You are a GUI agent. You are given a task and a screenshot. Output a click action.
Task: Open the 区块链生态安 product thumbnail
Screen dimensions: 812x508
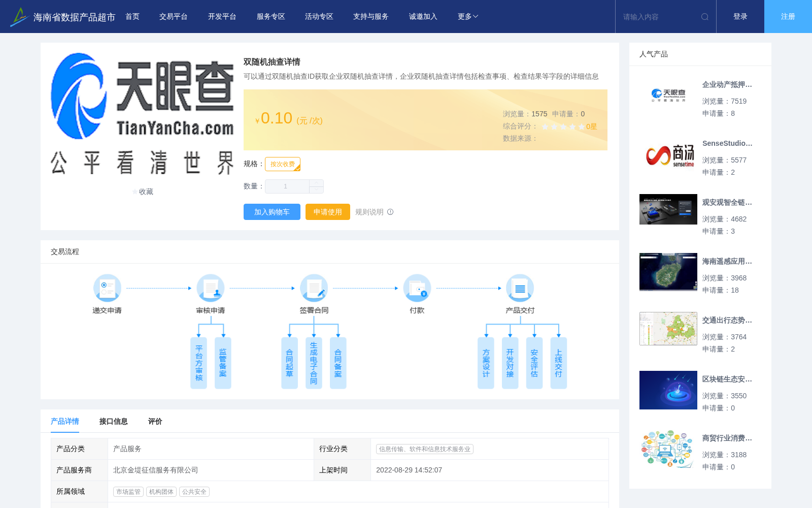(668, 390)
